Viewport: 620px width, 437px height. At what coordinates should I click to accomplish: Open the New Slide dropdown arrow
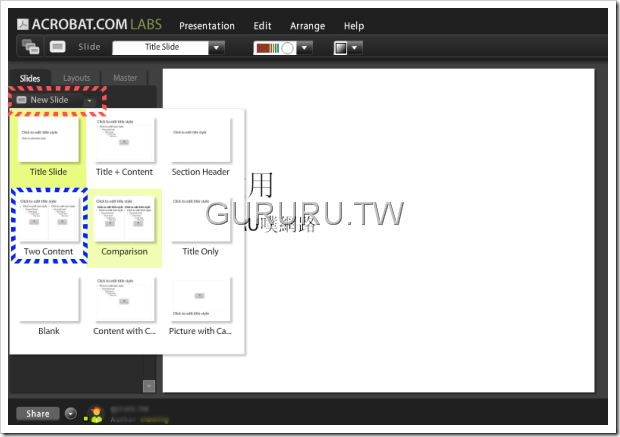pos(90,100)
